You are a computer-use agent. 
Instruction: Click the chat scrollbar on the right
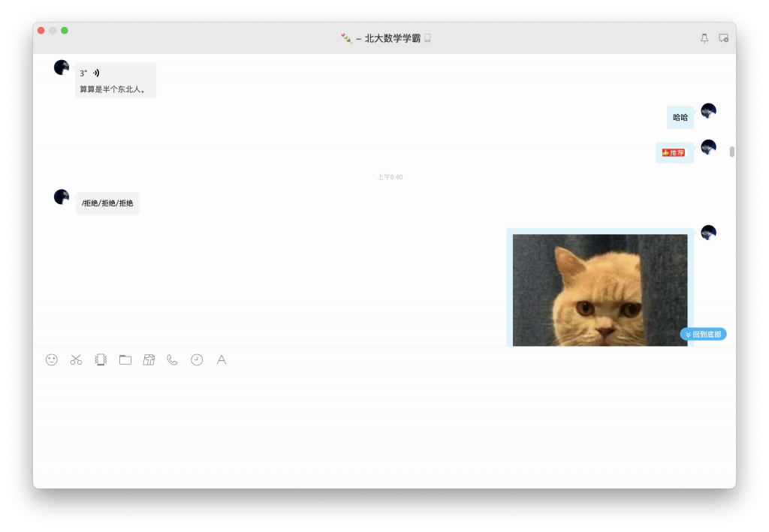(x=731, y=150)
